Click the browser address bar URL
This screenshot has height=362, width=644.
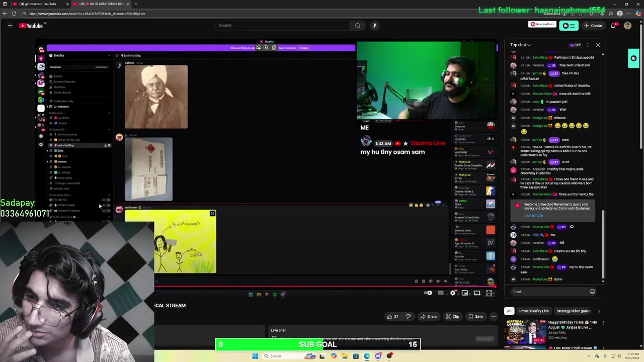coord(87,14)
